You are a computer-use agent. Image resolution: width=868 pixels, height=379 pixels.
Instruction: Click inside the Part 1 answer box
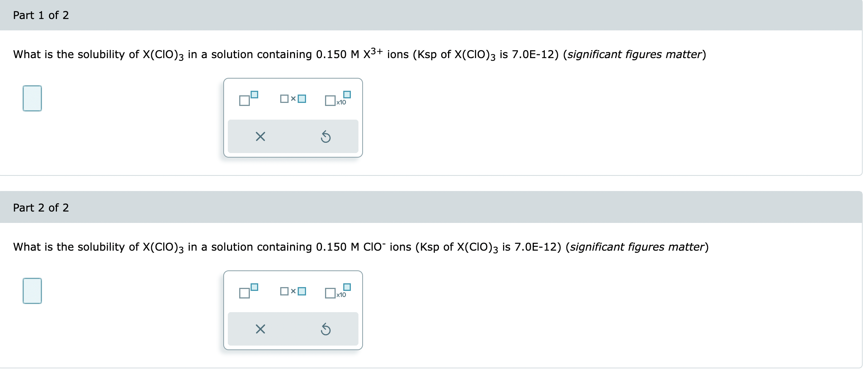[32, 98]
